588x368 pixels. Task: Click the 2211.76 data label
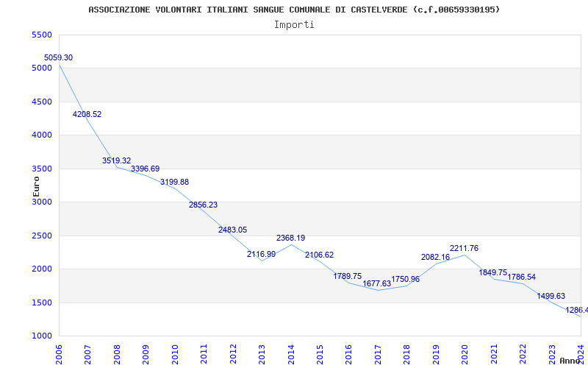465,249
